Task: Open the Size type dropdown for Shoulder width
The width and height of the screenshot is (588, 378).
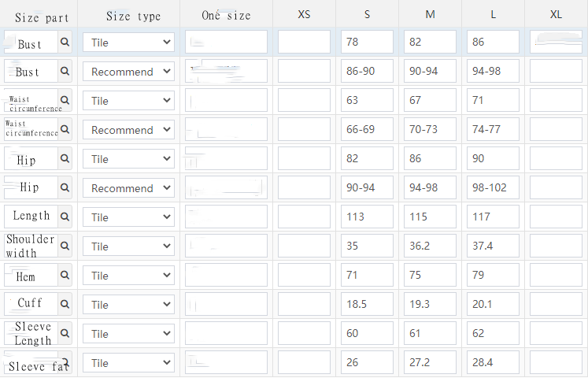Action: 128,246
